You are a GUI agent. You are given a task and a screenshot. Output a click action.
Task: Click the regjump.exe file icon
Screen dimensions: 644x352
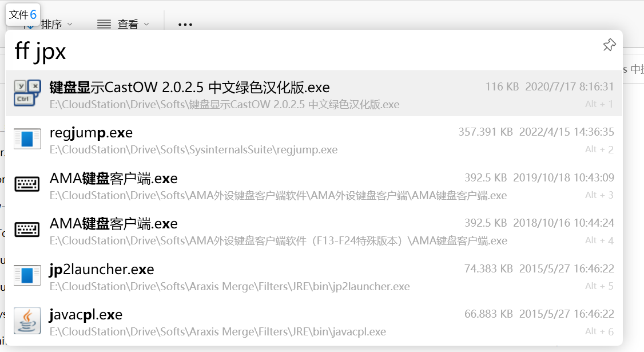(x=27, y=139)
